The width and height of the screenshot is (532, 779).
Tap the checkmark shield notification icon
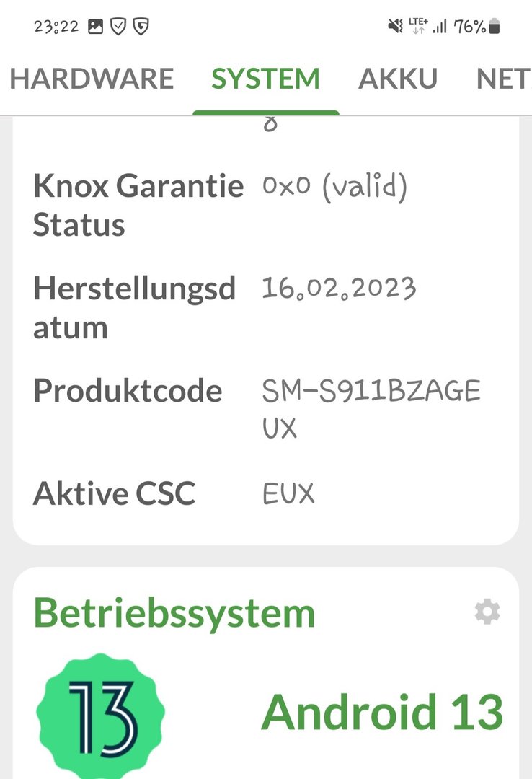tap(118, 27)
